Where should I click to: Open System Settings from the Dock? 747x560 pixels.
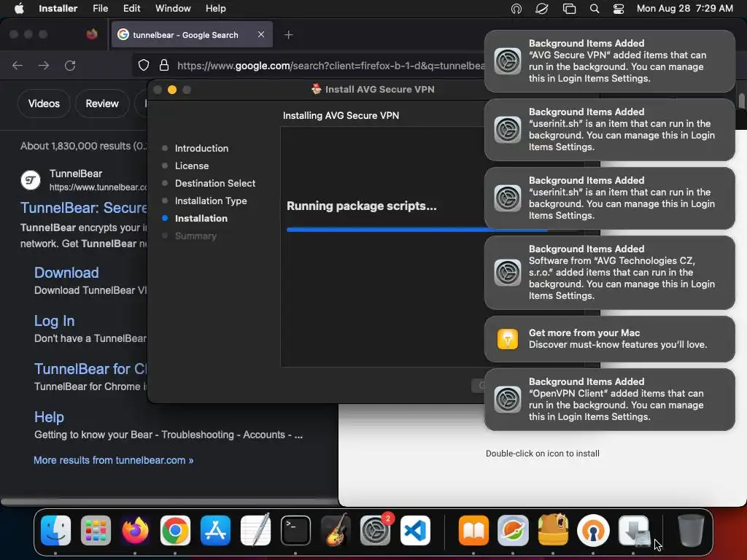pos(376,531)
